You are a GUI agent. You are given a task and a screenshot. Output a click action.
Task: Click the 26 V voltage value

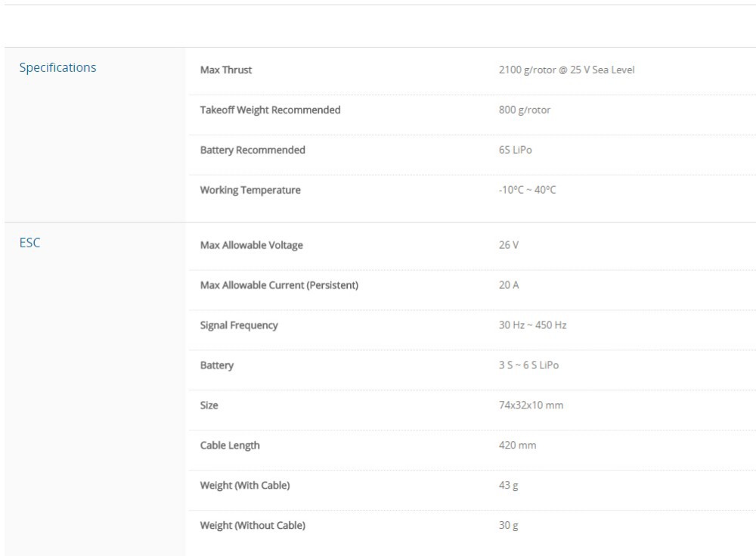[509, 246]
